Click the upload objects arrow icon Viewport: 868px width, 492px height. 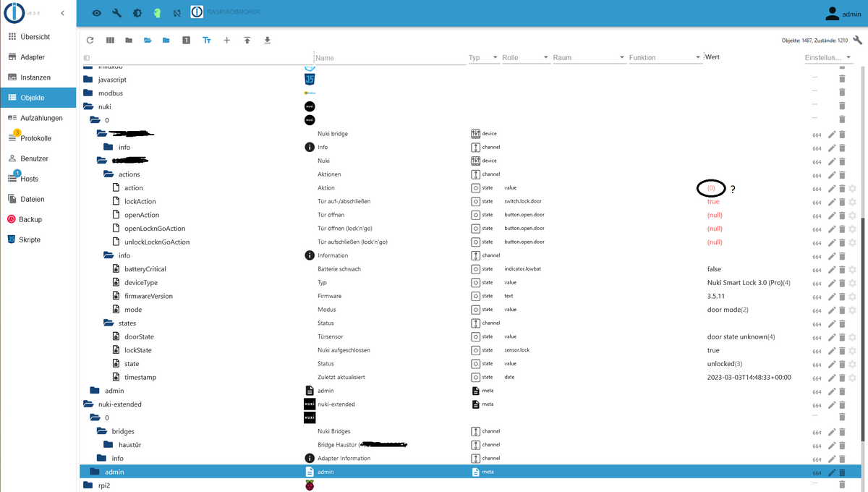(247, 41)
